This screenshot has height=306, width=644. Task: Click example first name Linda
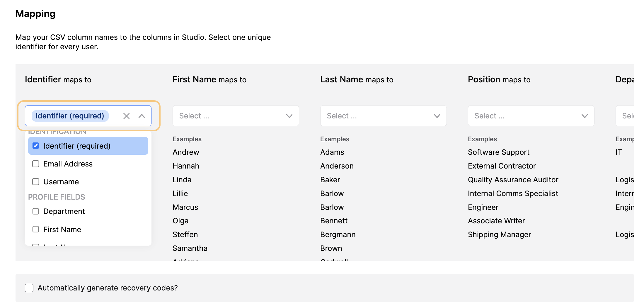182,180
